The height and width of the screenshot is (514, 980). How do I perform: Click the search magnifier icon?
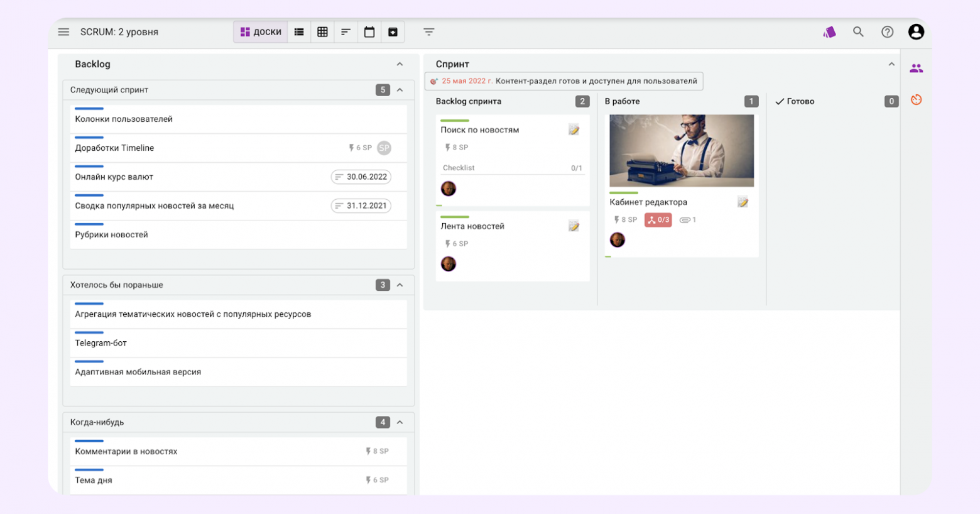pos(858,32)
